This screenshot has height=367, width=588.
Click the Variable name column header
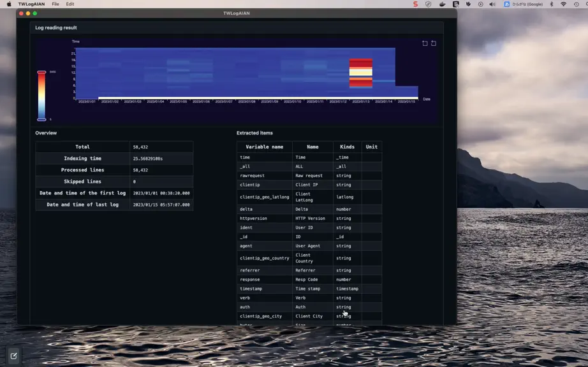(265, 147)
